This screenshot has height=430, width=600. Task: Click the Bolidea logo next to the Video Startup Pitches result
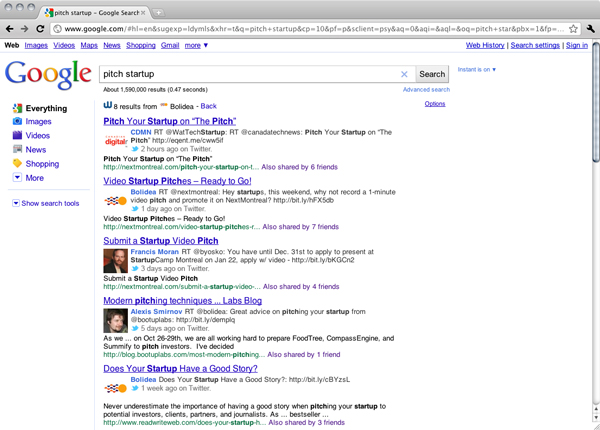[x=116, y=200]
